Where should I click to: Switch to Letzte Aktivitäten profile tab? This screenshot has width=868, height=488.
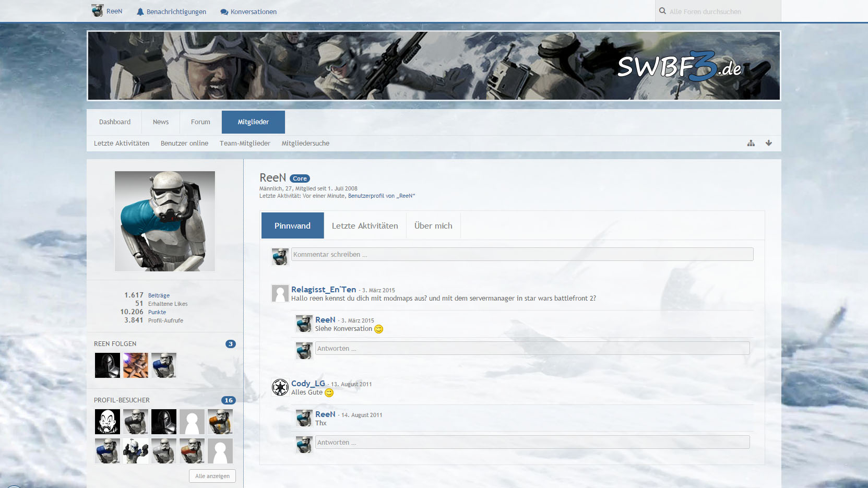365,225
